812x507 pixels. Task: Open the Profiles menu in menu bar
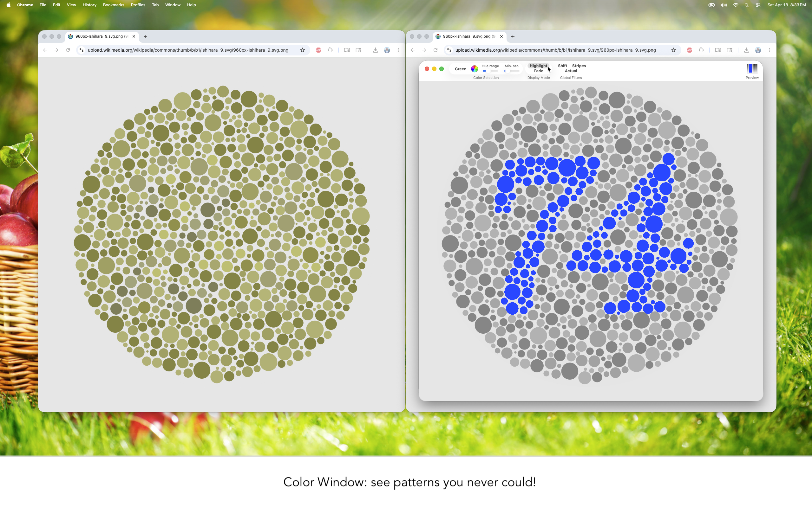click(138, 5)
